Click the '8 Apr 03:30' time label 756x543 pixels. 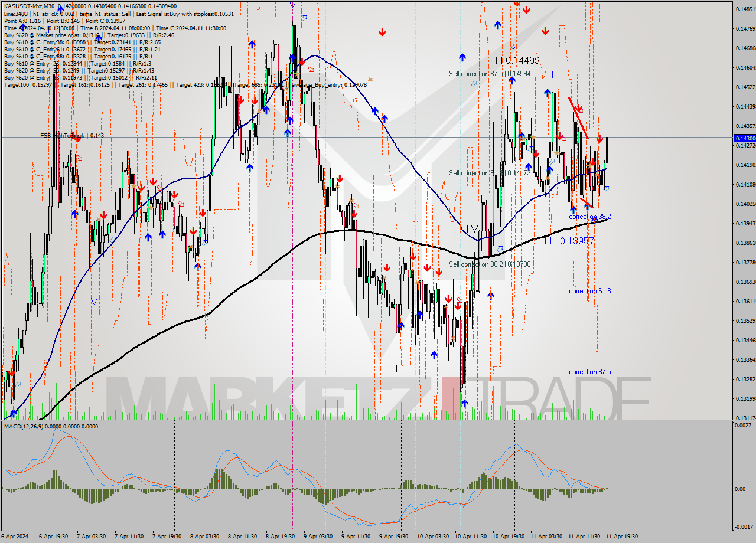pos(205,537)
